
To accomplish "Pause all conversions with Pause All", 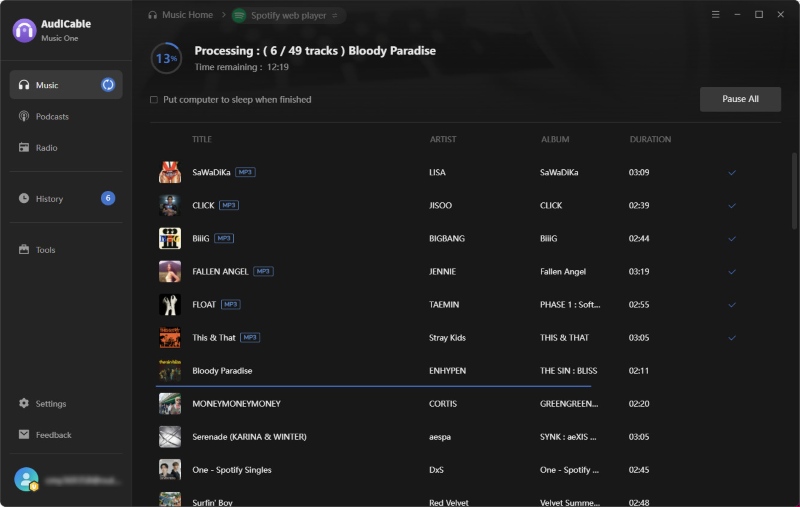I will [740, 99].
